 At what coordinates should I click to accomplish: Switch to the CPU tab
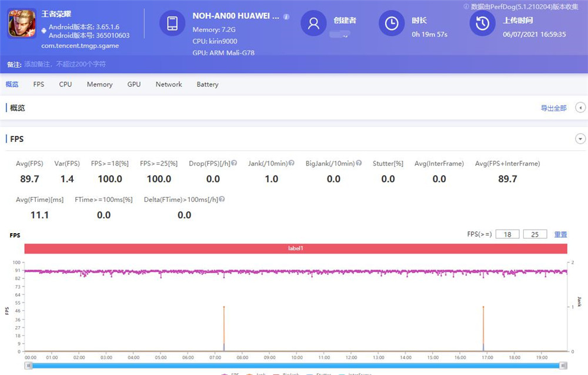(65, 84)
